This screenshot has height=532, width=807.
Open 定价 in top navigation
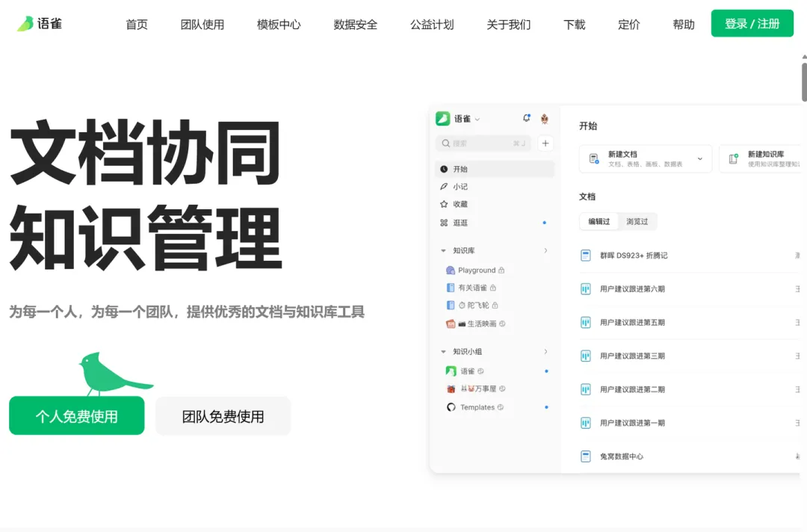point(629,24)
